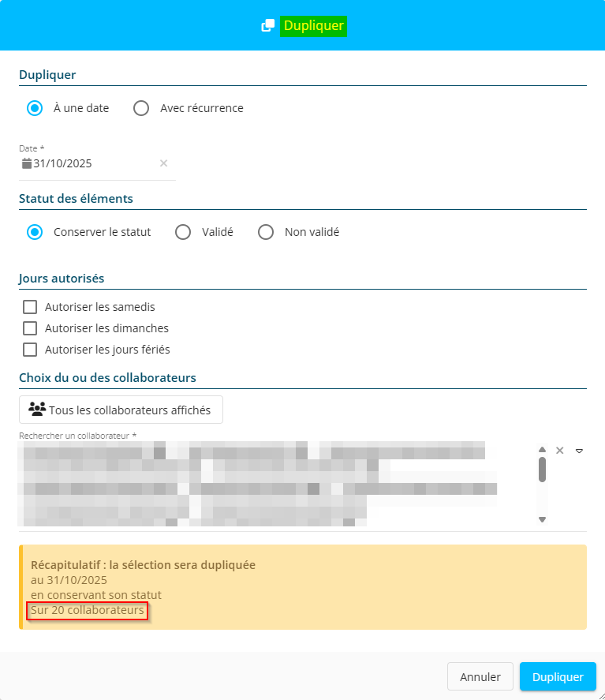The image size is (605, 700).
Task: Choose the 'Non validé' status option
Action: coord(266,232)
